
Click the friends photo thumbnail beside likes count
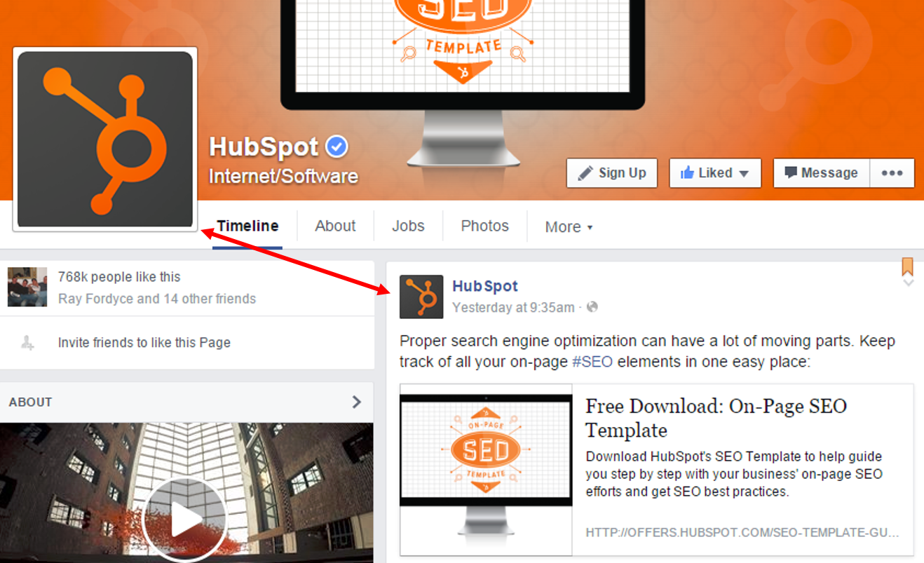pyautogui.click(x=27, y=287)
